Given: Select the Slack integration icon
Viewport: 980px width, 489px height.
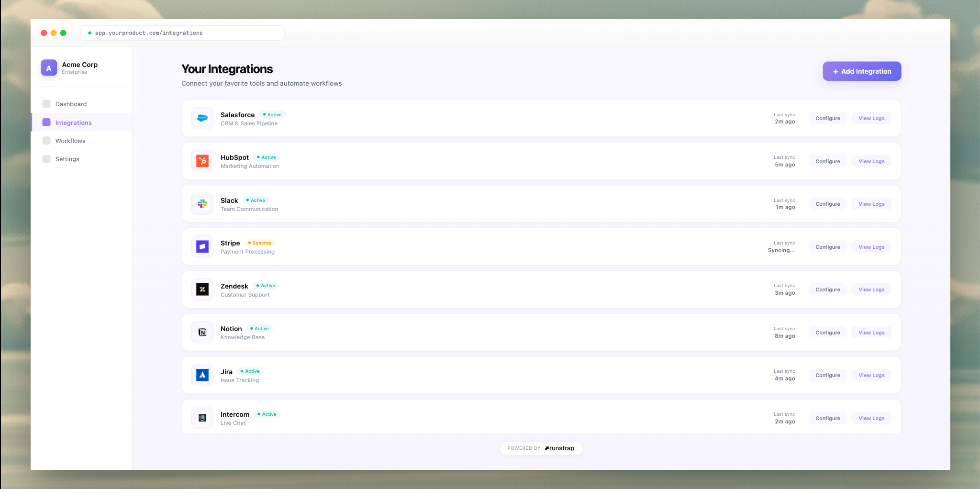Looking at the screenshot, I should click(x=202, y=203).
